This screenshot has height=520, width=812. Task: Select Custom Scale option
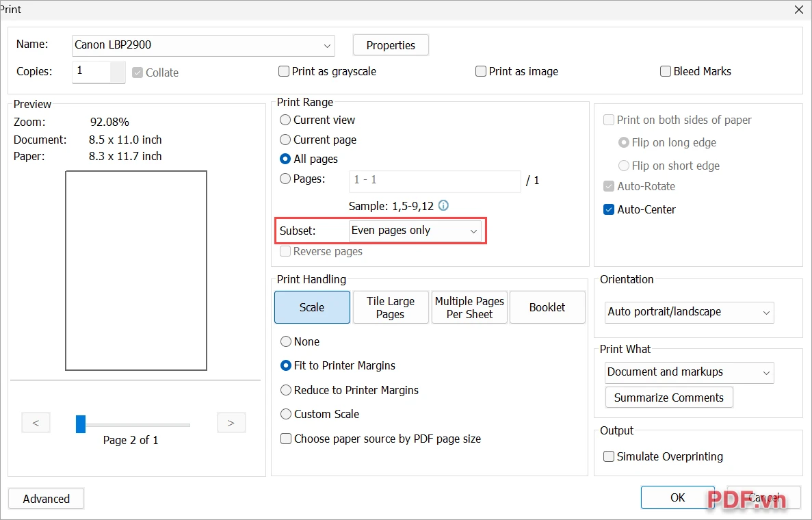[285, 414]
